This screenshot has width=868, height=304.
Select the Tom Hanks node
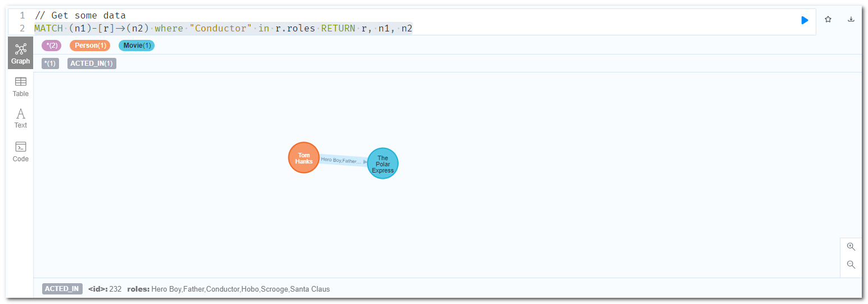tap(304, 158)
